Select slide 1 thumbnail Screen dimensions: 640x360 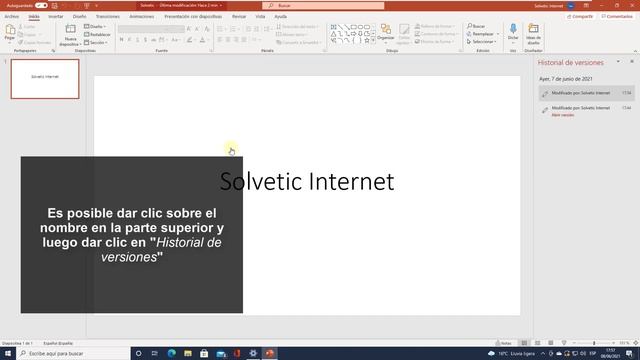(x=45, y=79)
